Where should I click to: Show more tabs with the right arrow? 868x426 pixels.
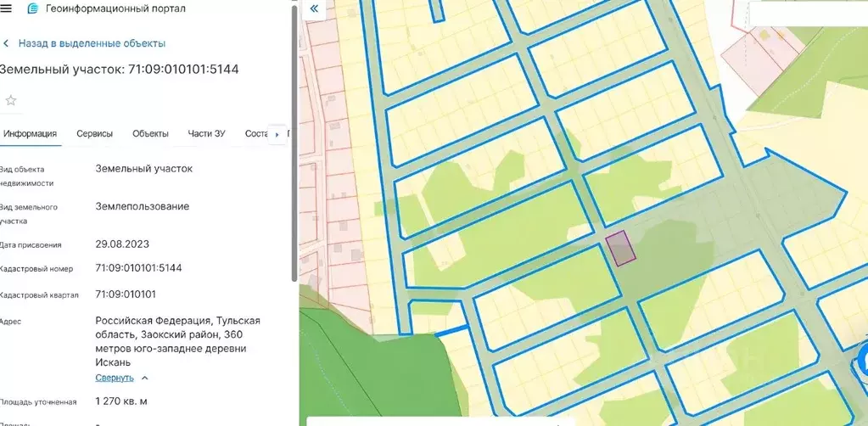tap(277, 135)
